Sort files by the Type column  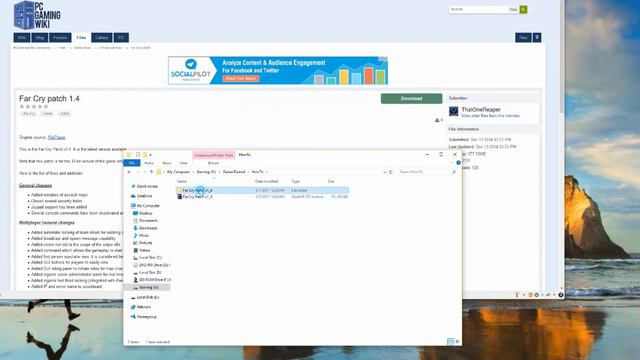(x=296, y=181)
